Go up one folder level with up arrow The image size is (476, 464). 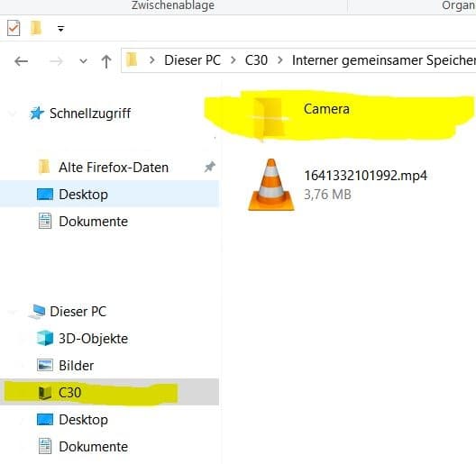(x=106, y=61)
